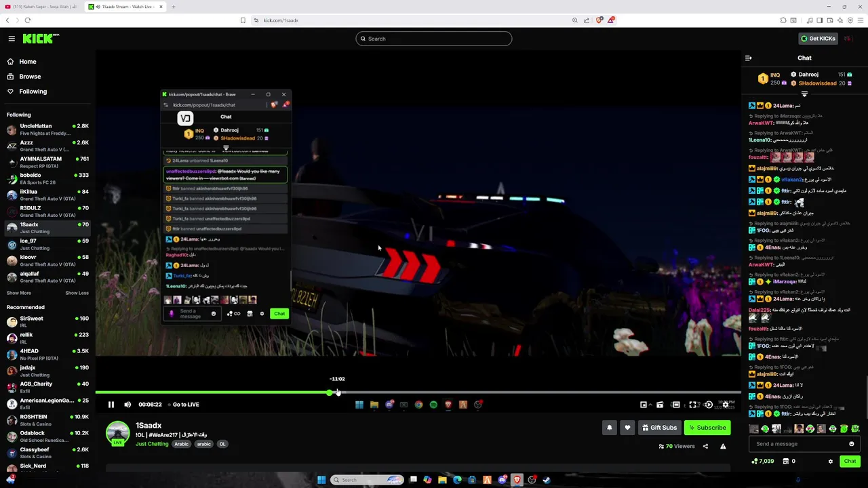868x488 pixels.
Task: Open recommended channel SirSweet
Action: coord(47,321)
